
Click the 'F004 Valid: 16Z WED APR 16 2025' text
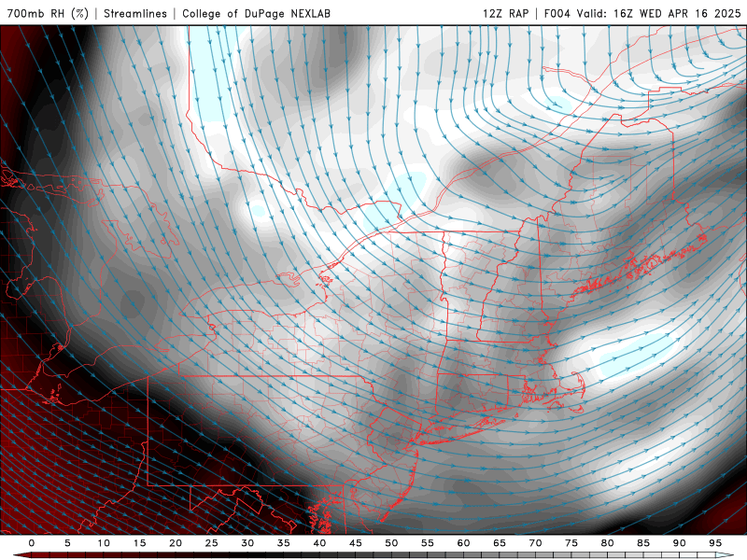coord(642,13)
